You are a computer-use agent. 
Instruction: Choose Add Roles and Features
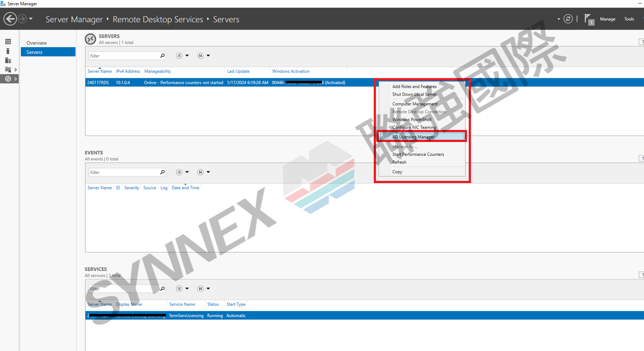414,87
